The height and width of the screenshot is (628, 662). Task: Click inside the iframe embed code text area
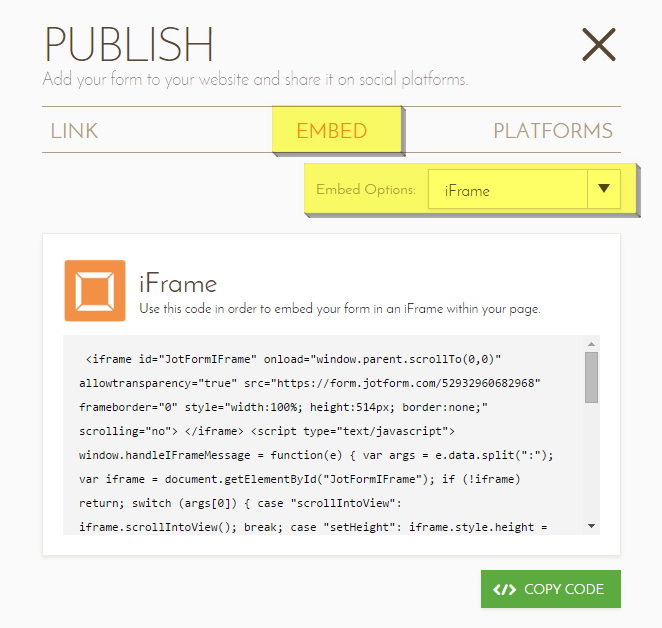tap(320, 450)
